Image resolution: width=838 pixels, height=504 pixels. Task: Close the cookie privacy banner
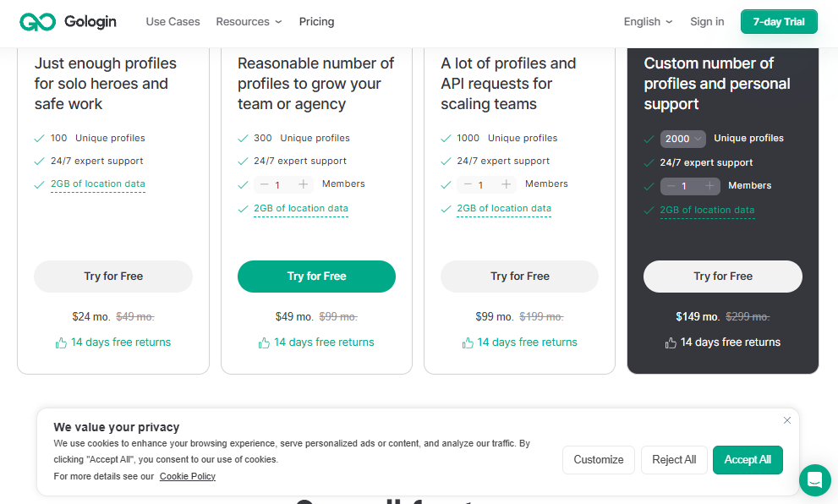[x=786, y=420]
